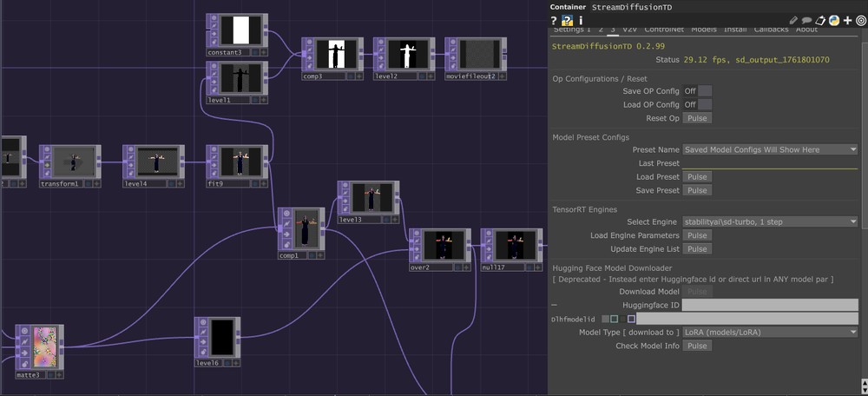
Task: Click the viewer circle flag on transform1
Action: point(46,150)
